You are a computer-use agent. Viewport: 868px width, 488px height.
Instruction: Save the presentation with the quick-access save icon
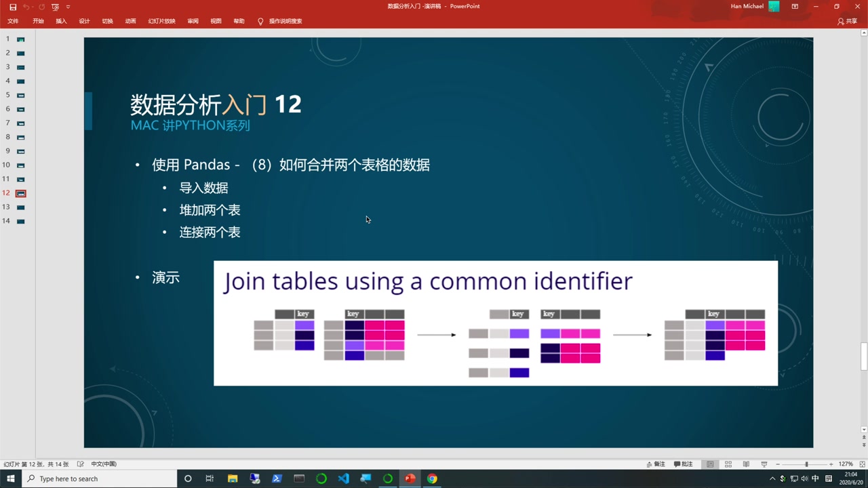12,7
